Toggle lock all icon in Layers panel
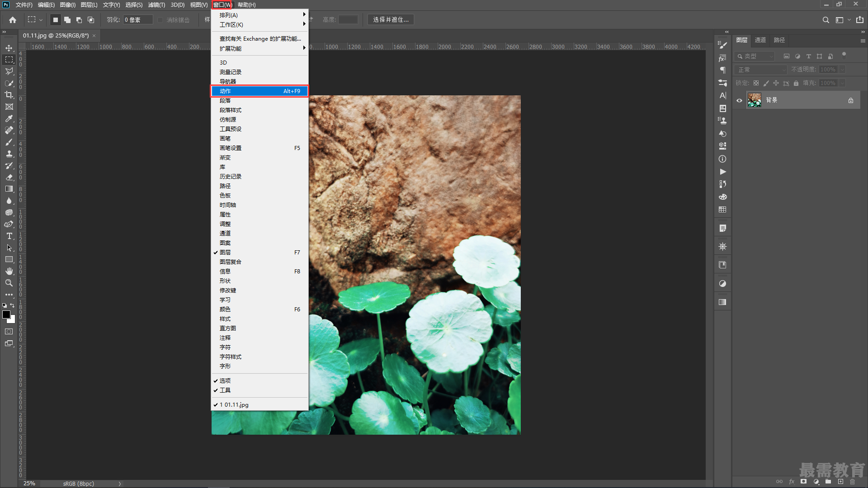The width and height of the screenshot is (868, 488). point(796,83)
